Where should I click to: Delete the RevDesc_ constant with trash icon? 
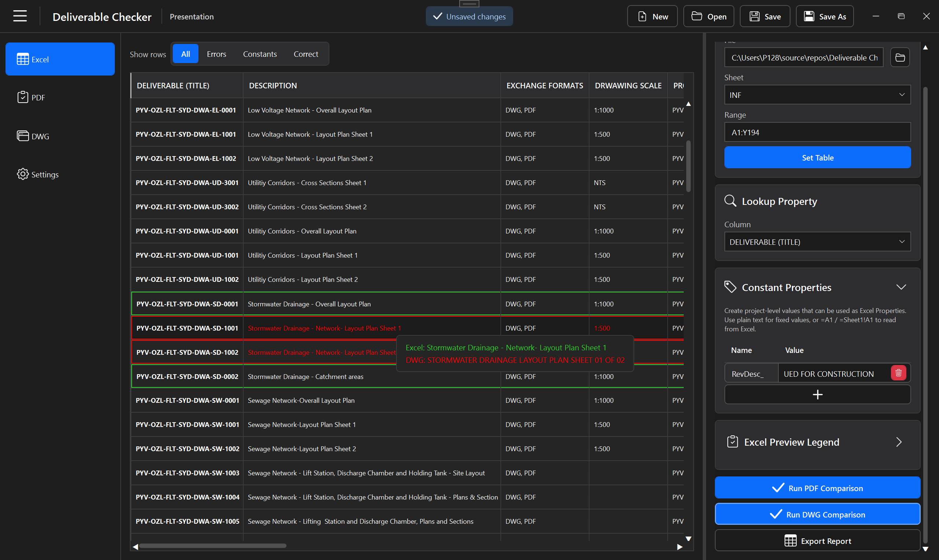[x=898, y=373]
